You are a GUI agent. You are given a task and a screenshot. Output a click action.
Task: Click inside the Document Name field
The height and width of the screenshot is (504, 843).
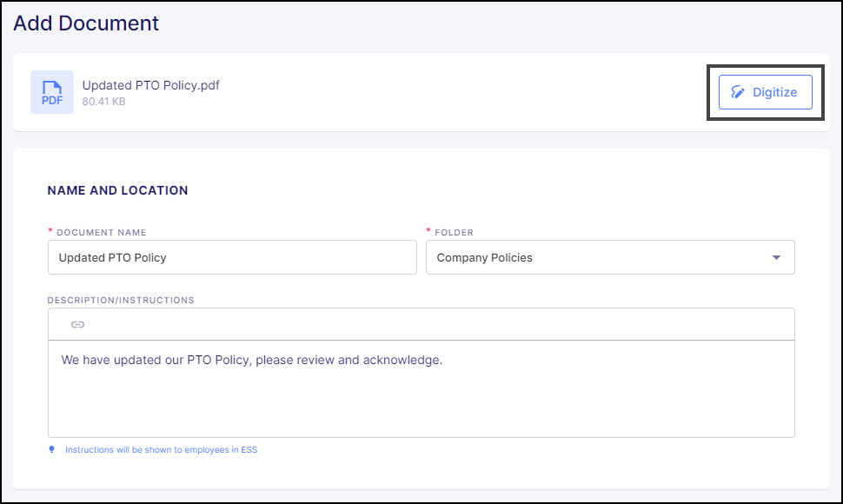coord(232,257)
